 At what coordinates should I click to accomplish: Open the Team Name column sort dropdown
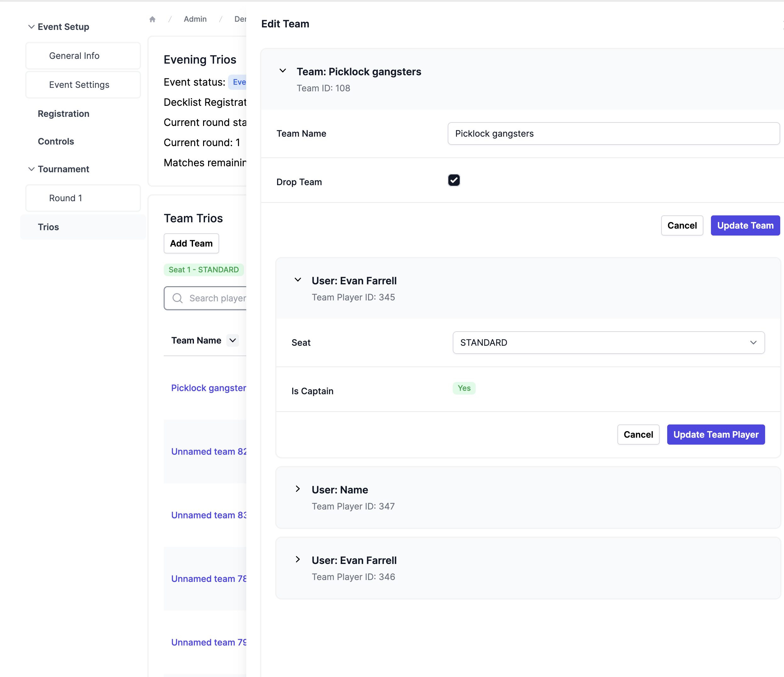(x=233, y=341)
